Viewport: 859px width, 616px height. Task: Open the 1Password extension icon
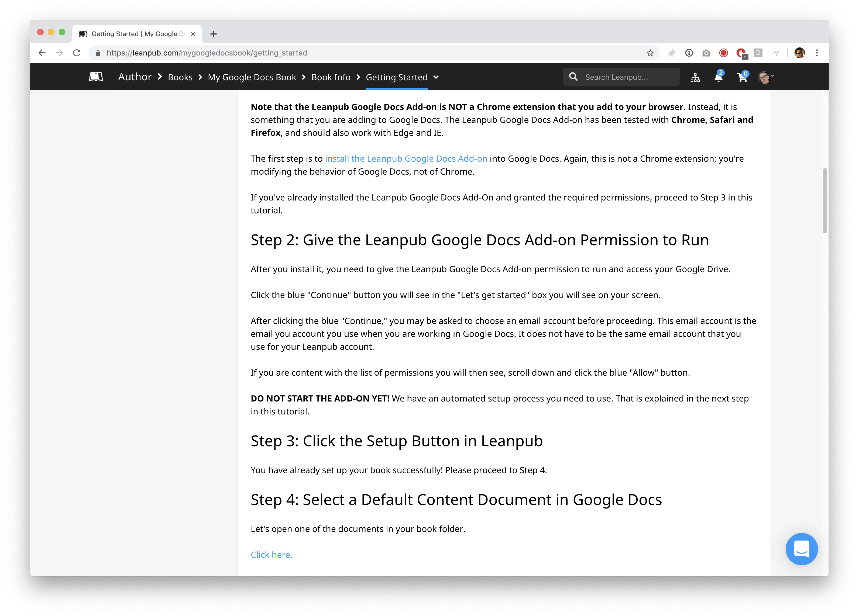point(689,53)
